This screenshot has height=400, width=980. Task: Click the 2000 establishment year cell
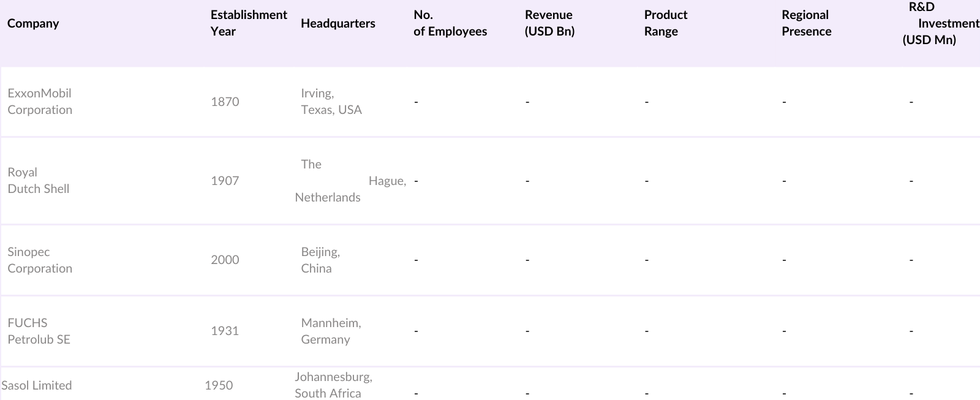click(225, 260)
